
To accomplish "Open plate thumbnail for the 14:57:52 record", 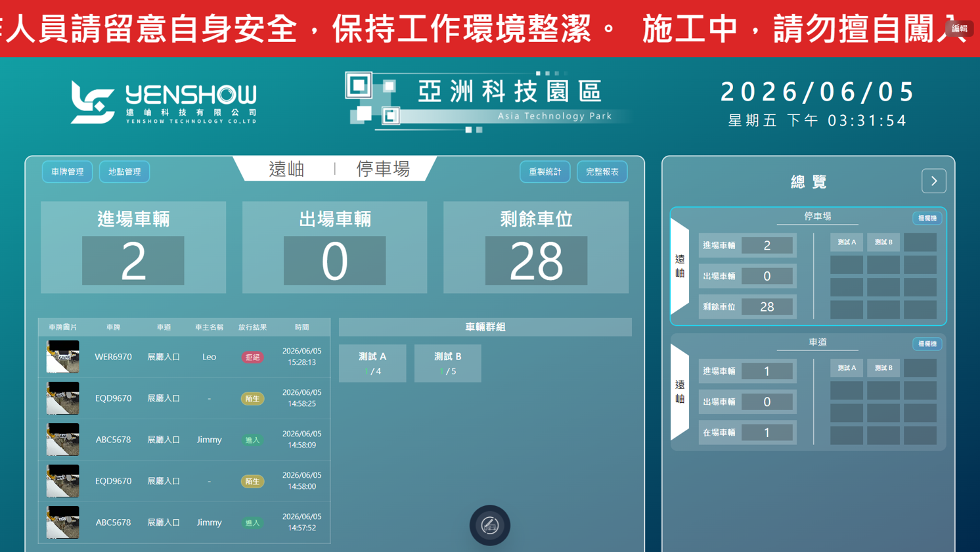I will point(63,522).
